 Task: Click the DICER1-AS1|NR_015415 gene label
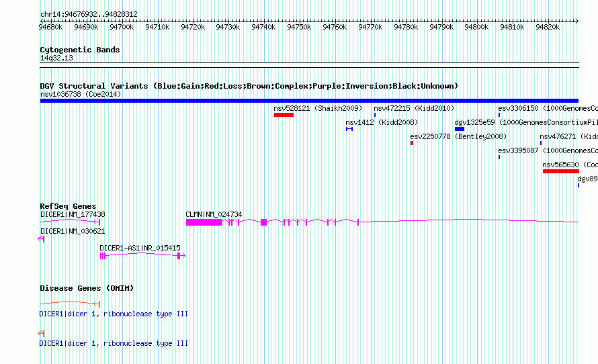(x=140, y=248)
